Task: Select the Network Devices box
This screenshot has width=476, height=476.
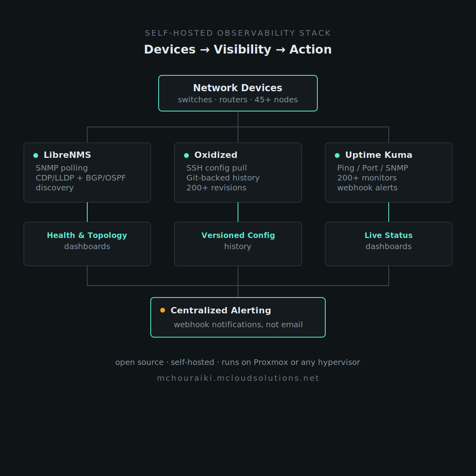Action: pyautogui.click(x=238, y=93)
